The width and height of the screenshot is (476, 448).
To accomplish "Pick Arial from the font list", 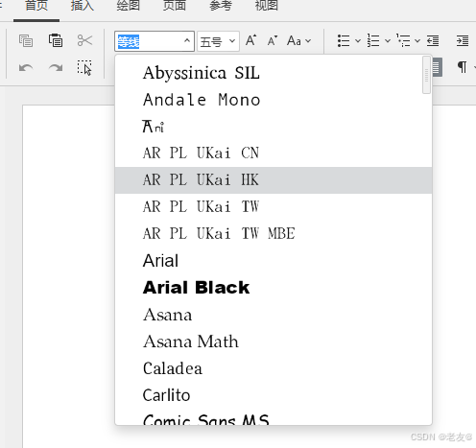I will [274, 261].
